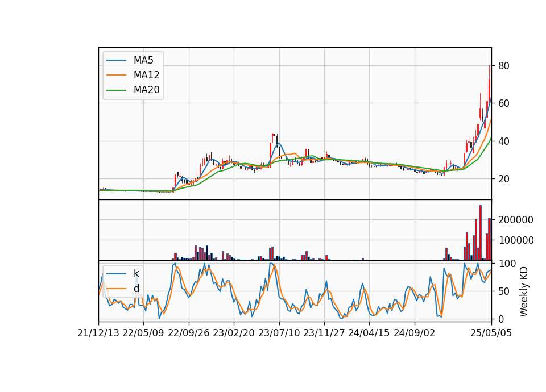Click the price axis value 60
The height and width of the screenshot is (392, 546).
click(x=504, y=103)
